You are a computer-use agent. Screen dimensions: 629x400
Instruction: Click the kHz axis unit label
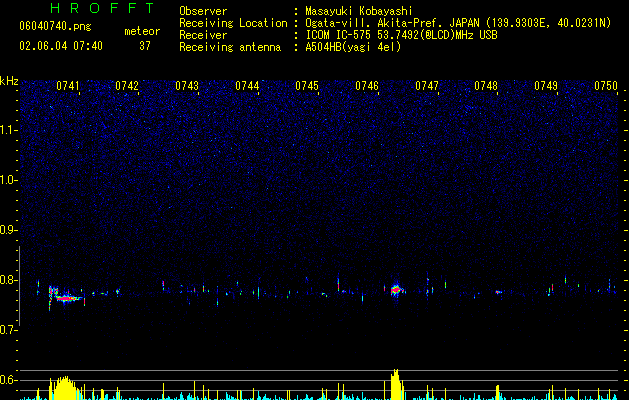(x=9, y=81)
